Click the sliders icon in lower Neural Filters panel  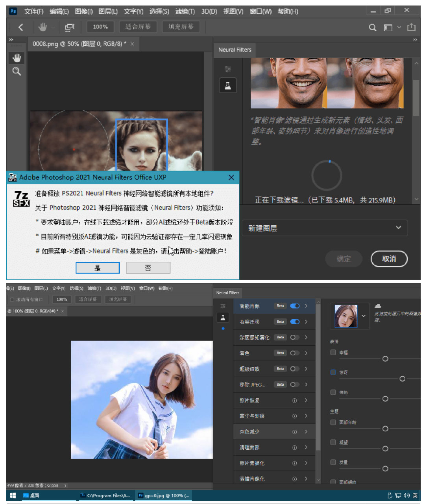click(223, 306)
